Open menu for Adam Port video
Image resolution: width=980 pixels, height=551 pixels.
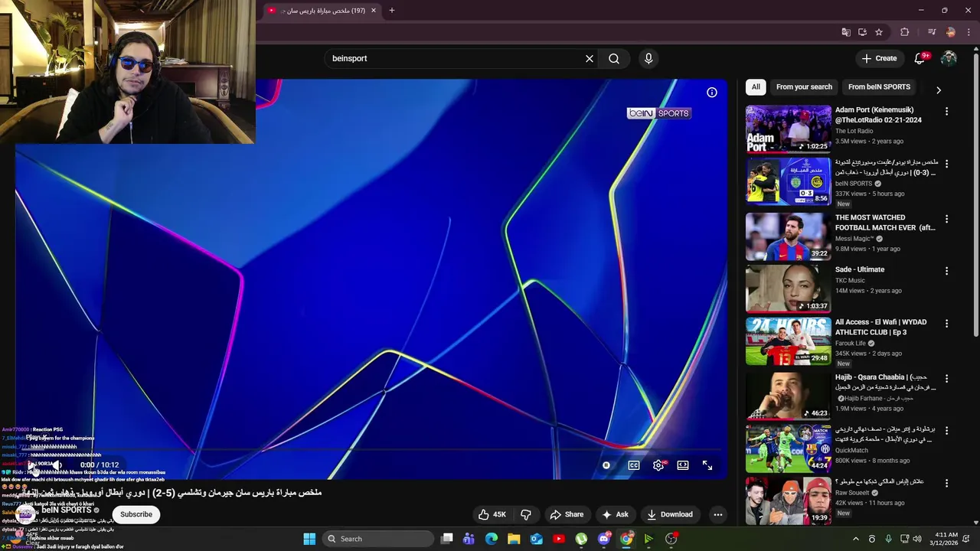click(x=947, y=112)
